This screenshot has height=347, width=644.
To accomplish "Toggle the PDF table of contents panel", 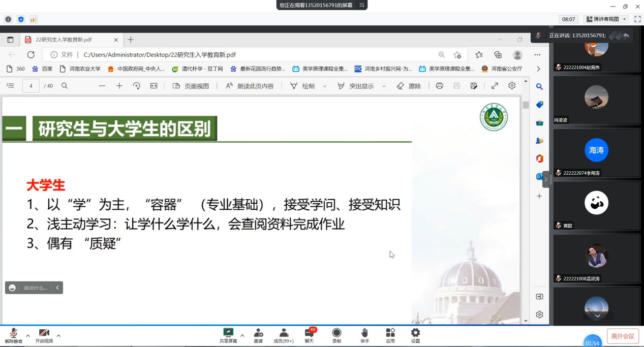I will [x=10, y=86].
